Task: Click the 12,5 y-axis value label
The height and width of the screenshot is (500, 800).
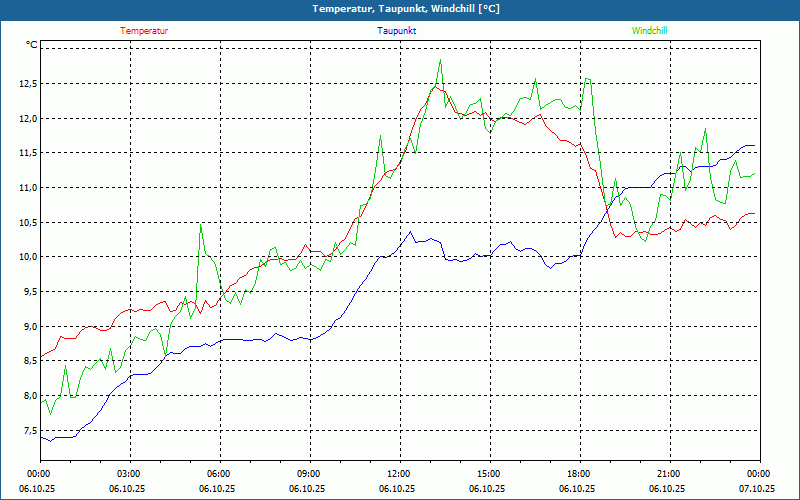Action: click(x=25, y=84)
